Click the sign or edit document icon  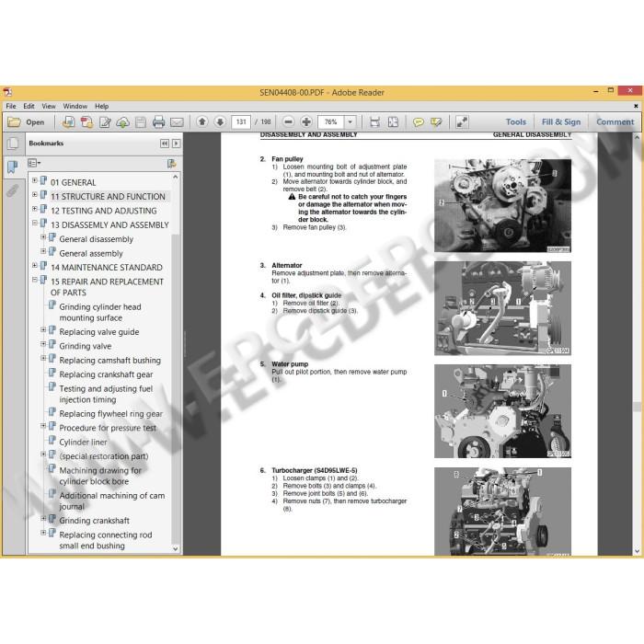pos(105,122)
